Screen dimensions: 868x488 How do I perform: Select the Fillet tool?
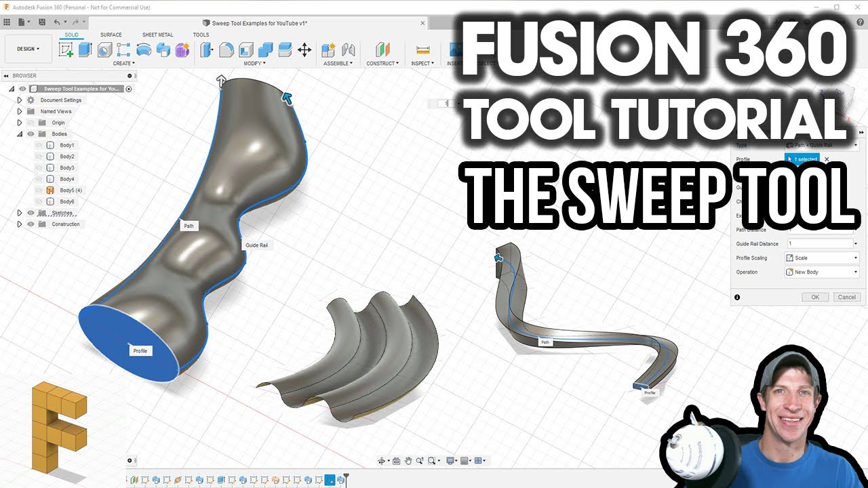coord(226,49)
